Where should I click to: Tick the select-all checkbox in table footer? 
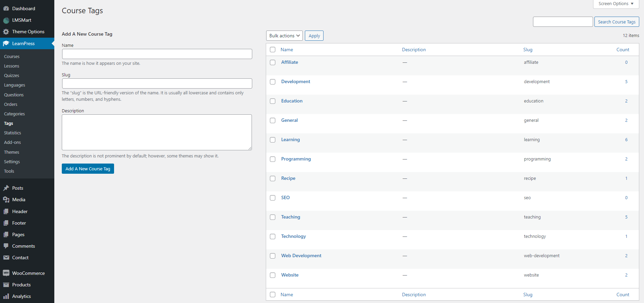click(273, 295)
